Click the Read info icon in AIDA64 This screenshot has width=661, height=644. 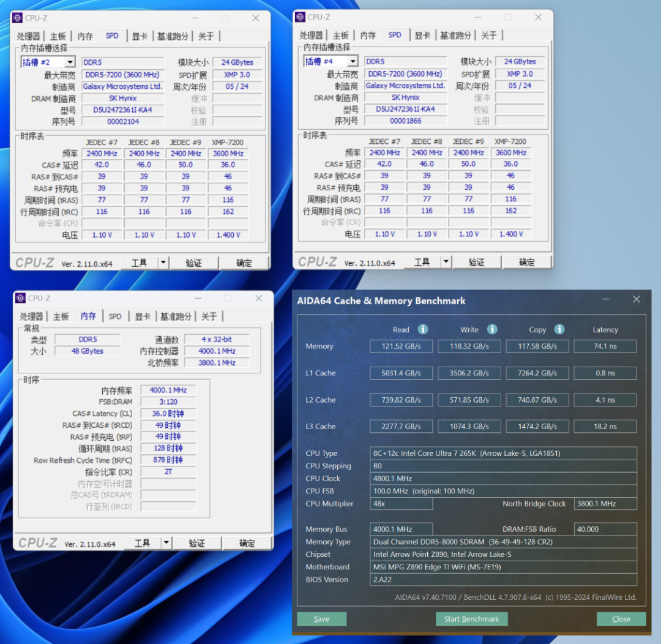[x=423, y=329]
